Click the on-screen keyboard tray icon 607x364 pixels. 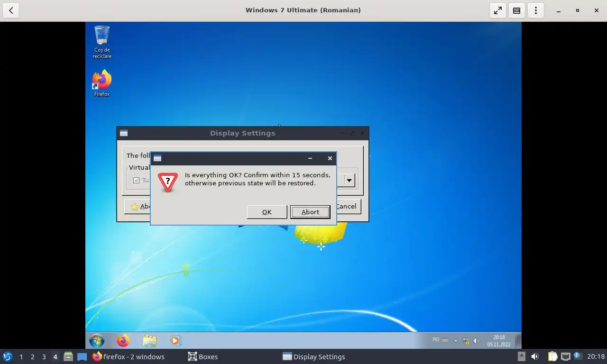(x=445, y=340)
